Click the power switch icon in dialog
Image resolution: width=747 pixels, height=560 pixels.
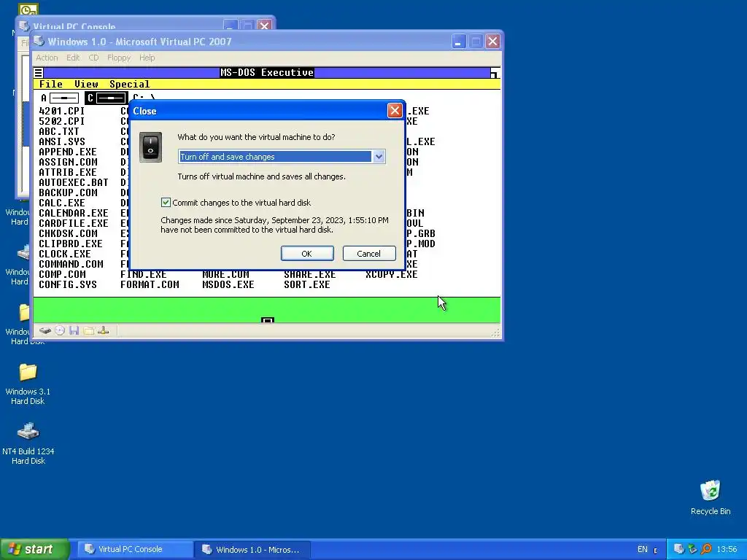tap(150, 147)
